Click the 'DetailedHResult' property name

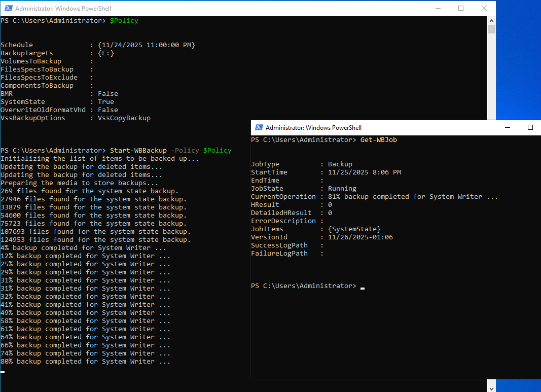[281, 212]
